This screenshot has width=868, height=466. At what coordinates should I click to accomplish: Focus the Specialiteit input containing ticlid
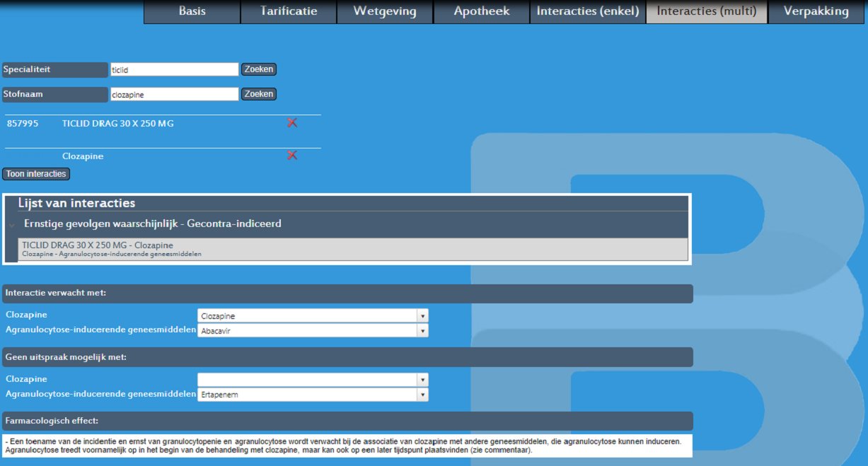pyautogui.click(x=174, y=70)
